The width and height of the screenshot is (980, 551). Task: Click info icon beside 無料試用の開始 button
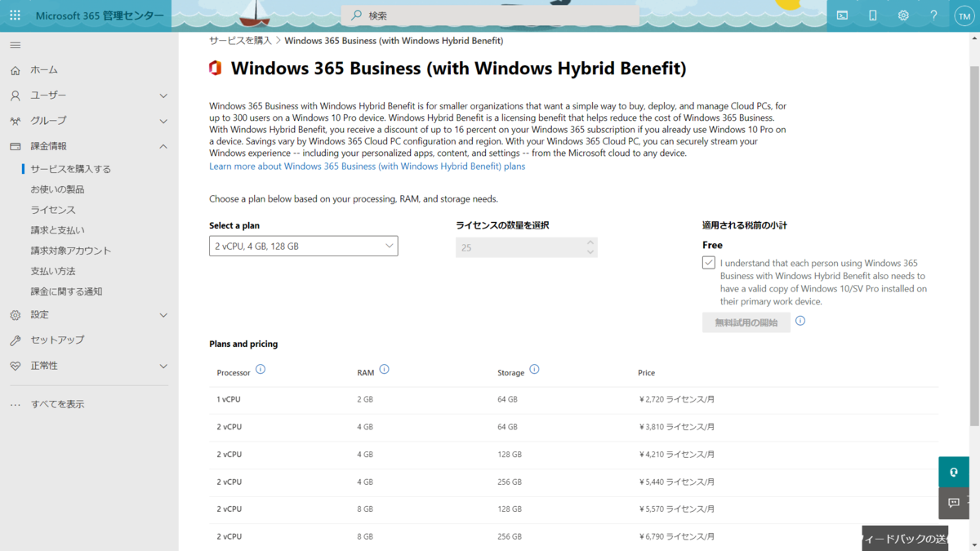pyautogui.click(x=800, y=321)
